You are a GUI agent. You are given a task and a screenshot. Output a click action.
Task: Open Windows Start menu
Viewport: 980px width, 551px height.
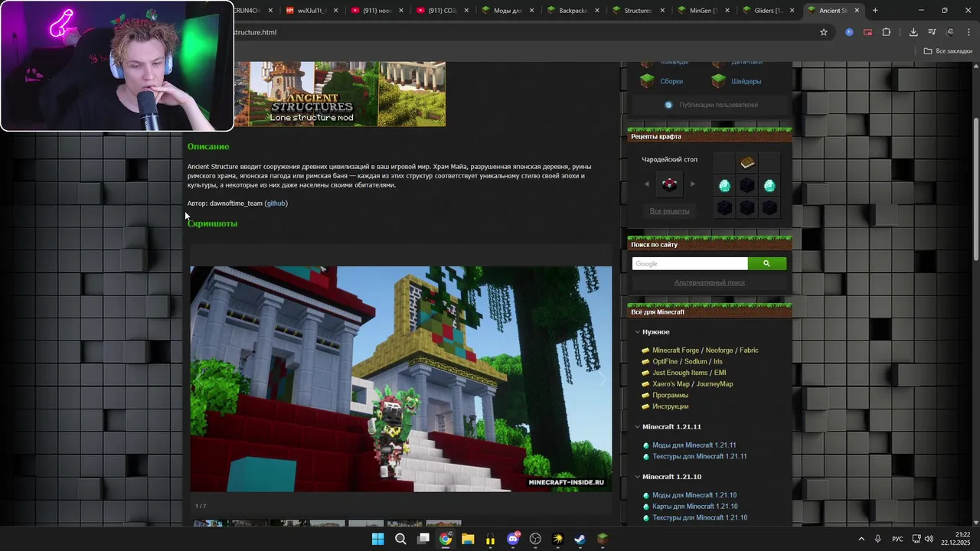(377, 539)
